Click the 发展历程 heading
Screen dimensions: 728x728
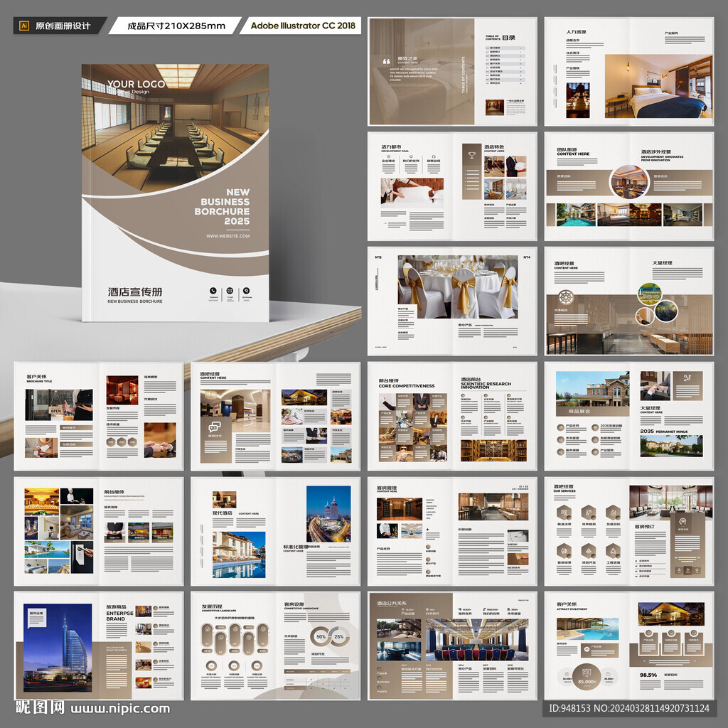coord(212,606)
